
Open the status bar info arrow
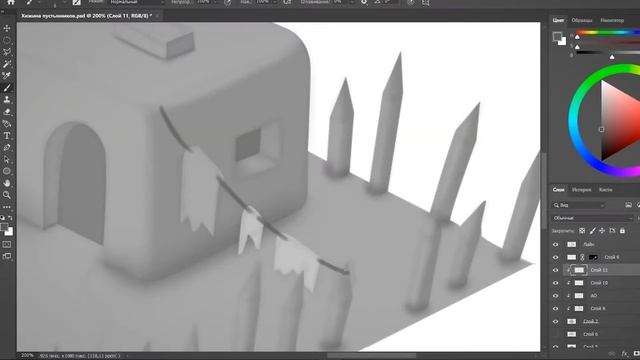click(127, 356)
